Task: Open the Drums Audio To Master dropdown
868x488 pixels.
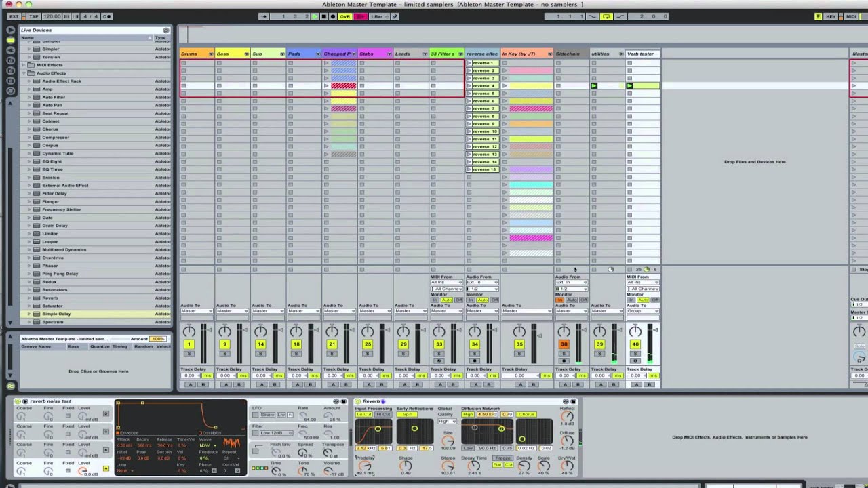Action: tap(197, 311)
